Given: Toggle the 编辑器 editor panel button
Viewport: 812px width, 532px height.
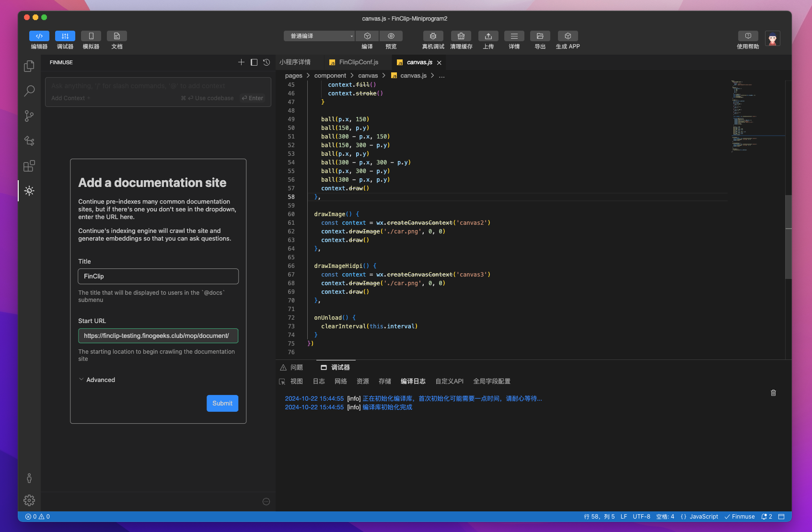Looking at the screenshot, I should pyautogui.click(x=39, y=36).
